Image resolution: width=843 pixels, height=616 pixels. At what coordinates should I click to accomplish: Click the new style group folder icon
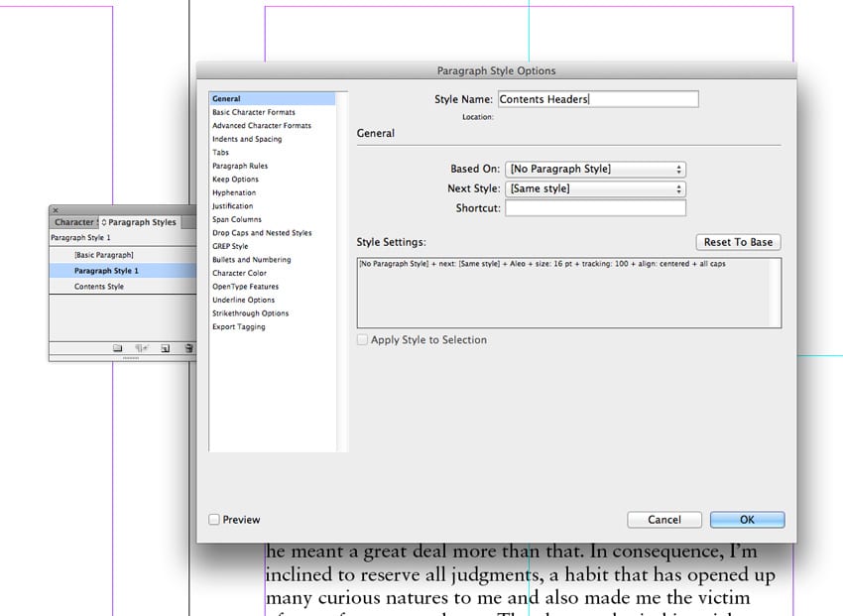117,348
